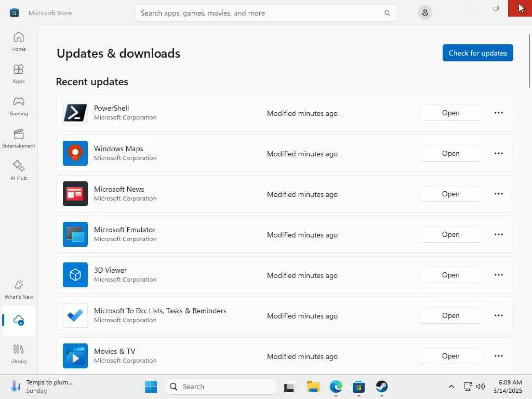Open Task View from taskbar
The width and height of the screenshot is (532, 399).
(289, 387)
